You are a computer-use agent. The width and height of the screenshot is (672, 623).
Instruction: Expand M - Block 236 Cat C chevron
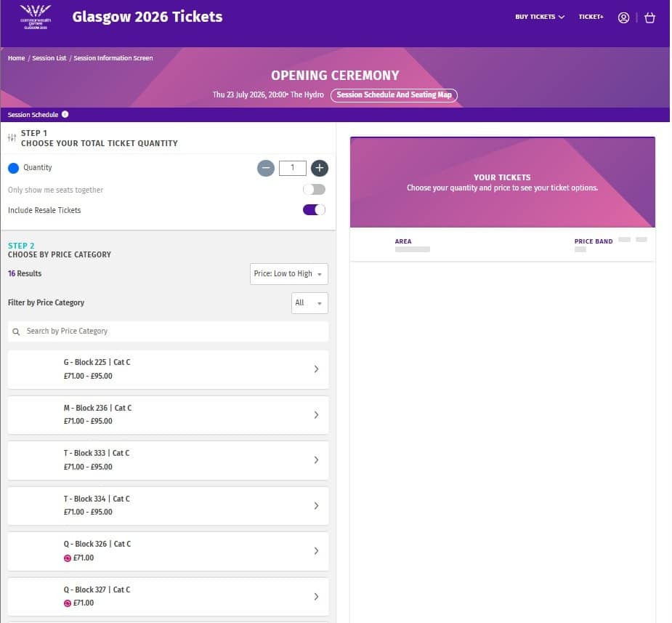click(316, 415)
